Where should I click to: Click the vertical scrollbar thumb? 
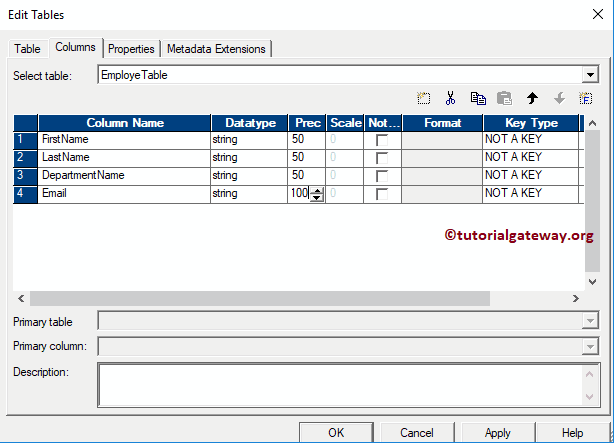592,201
